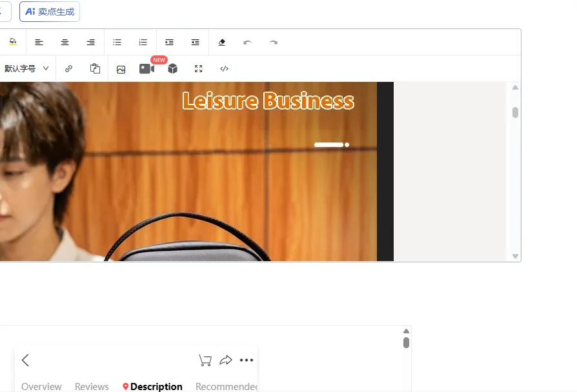Align text to the left
Image resolution: width=577 pixels, height=392 pixels.
coord(39,42)
